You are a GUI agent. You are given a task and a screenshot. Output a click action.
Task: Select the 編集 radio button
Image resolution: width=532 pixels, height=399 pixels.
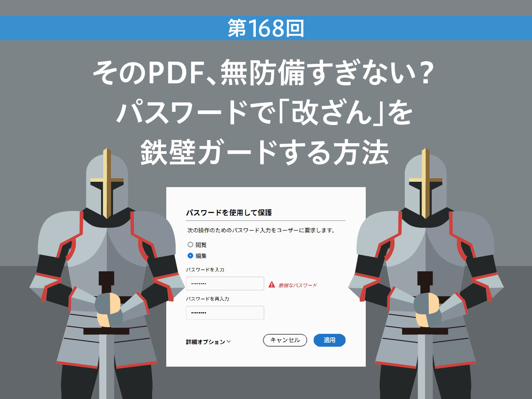[x=191, y=256]
